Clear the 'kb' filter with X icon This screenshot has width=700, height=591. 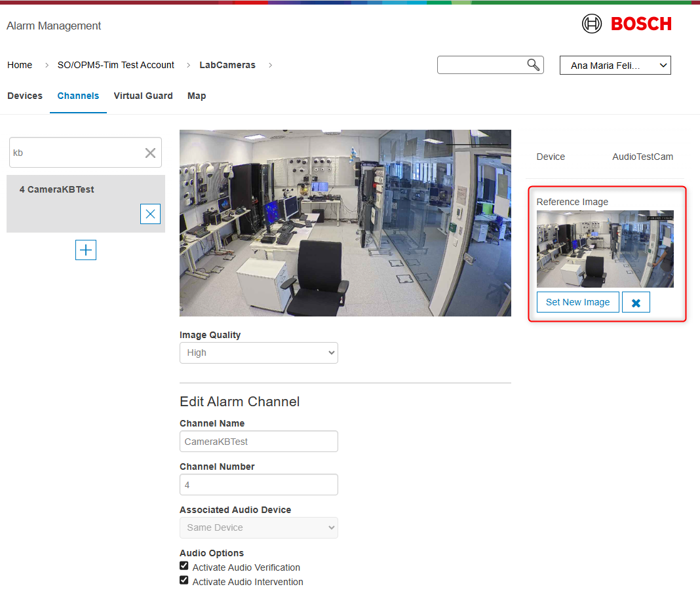150,153
